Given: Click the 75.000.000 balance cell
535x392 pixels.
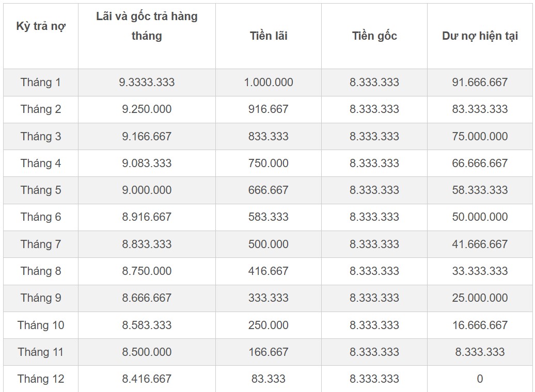Looking at the screenshot, I should (480, 136).
